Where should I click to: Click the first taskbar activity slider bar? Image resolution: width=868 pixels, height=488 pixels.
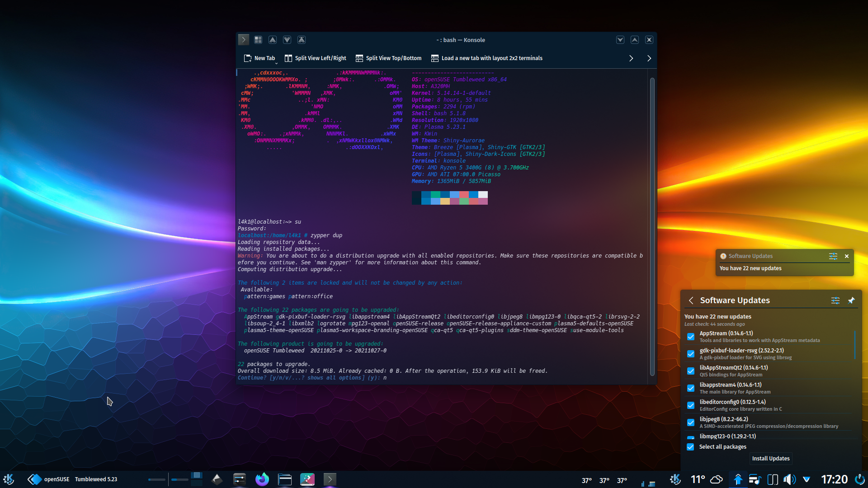click(157, 479)
